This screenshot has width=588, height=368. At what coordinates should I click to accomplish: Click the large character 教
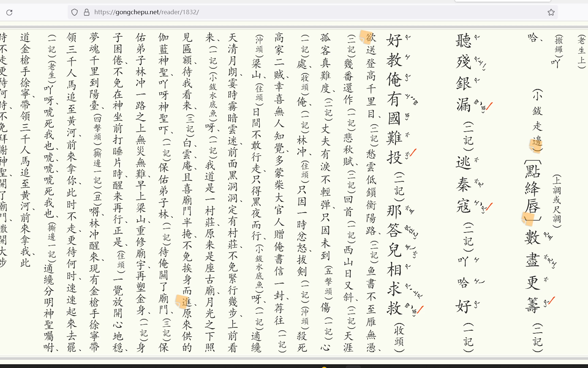tap(394, 60)
